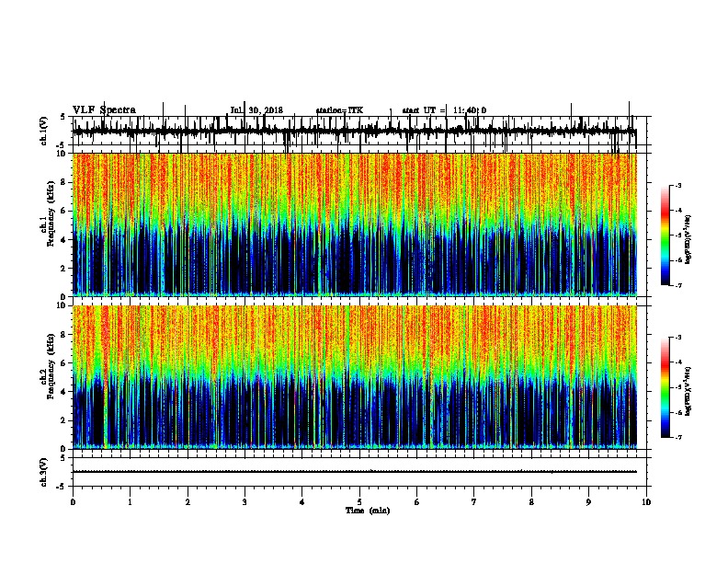The width and height of the screenshot is (728, 563).
Task: Select the date text "Jul. 30, 2018"
Action: point(256,110)
